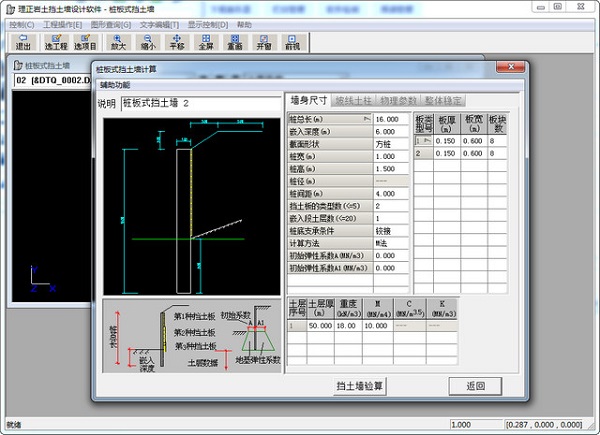Click the 选工程 (Select Project) toolbar icon
Screen dimensions: 600x435
58,42
